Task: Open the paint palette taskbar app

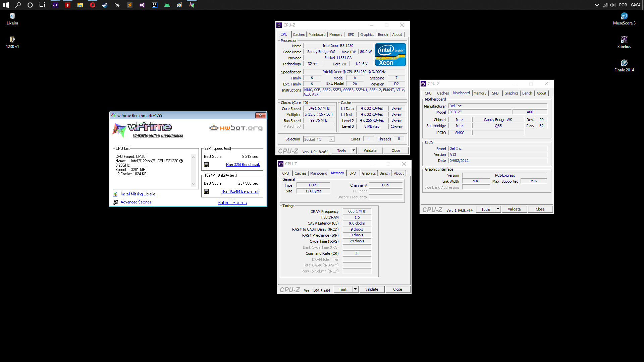Action: click(179, 5)
